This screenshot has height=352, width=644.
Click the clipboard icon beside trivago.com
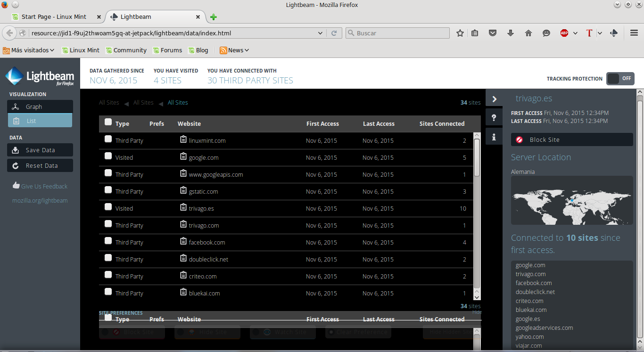[183, 225]
